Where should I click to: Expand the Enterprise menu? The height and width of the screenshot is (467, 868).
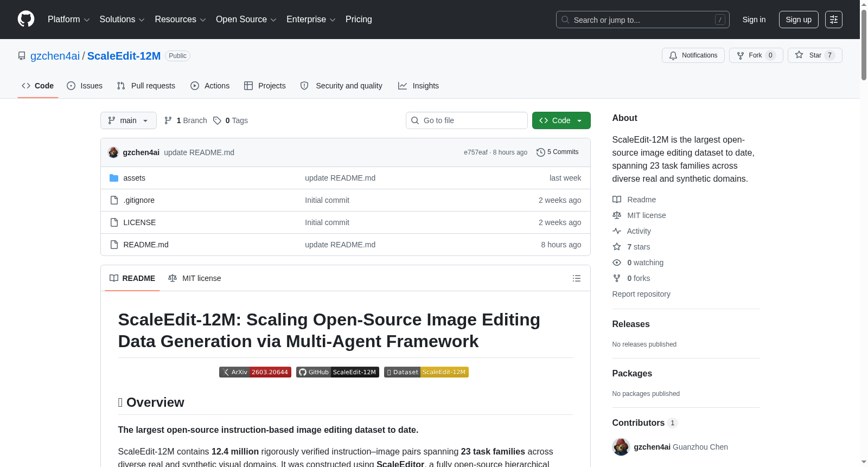[x=311, y=20]
